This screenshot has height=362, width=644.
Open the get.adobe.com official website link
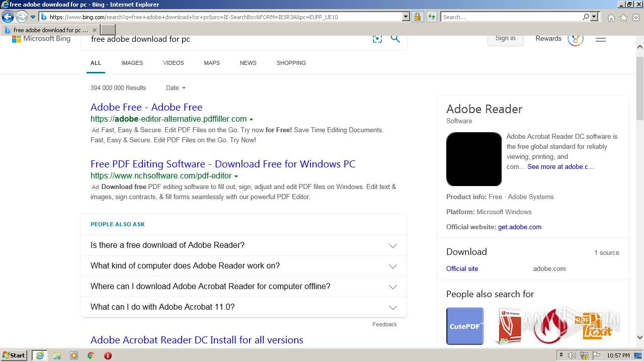(520, 227)
